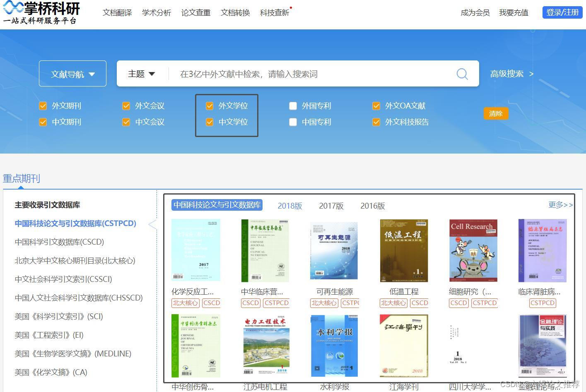Open the 可再生能源 journal cover
The image size is (586, 392).
pyautogui.click(x=334, y=250)
